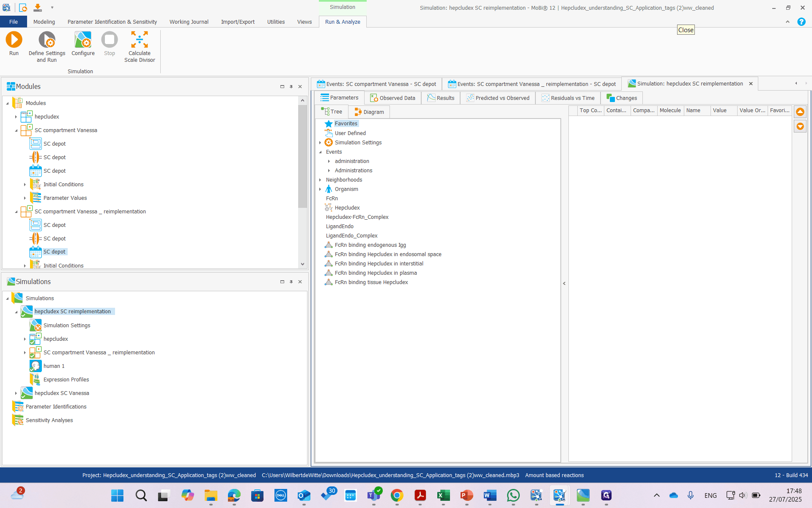This screenshot has width=812, height=508.
Task: Click the Stop simulation button
Action: 110,44
